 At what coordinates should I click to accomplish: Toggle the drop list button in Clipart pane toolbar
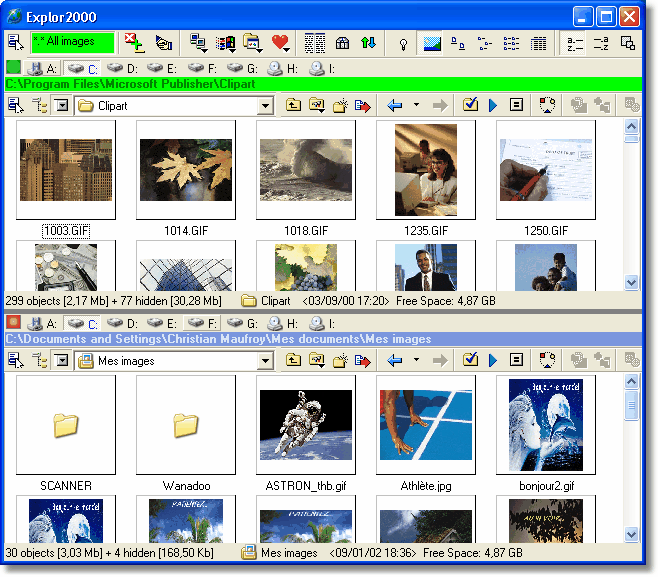click(62, 105)
